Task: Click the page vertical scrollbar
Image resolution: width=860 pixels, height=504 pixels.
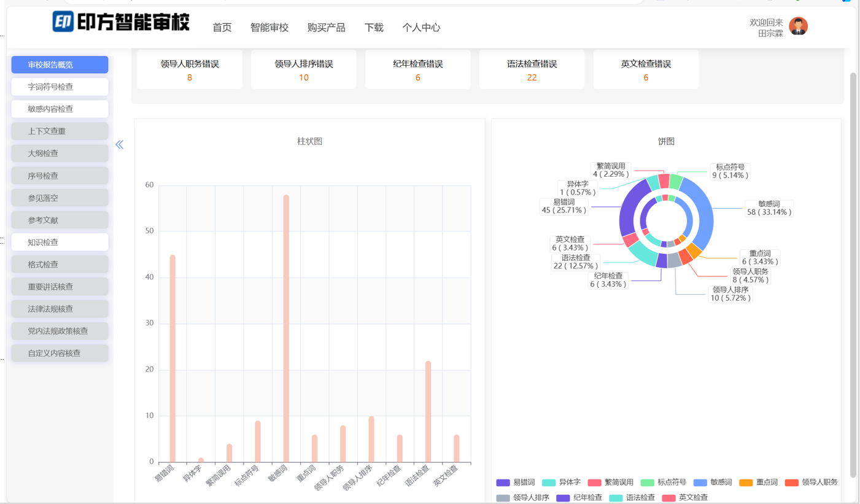Action: point(853,275)
